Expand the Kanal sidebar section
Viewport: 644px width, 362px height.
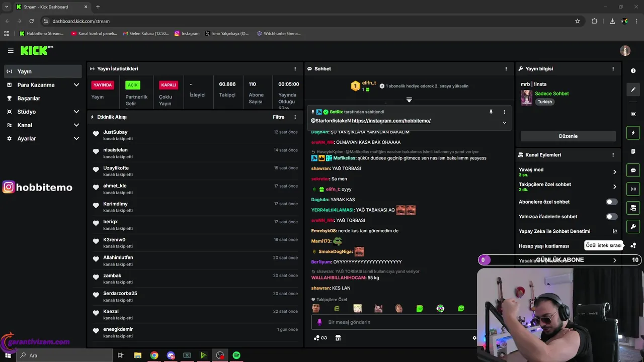coord(76,125)
